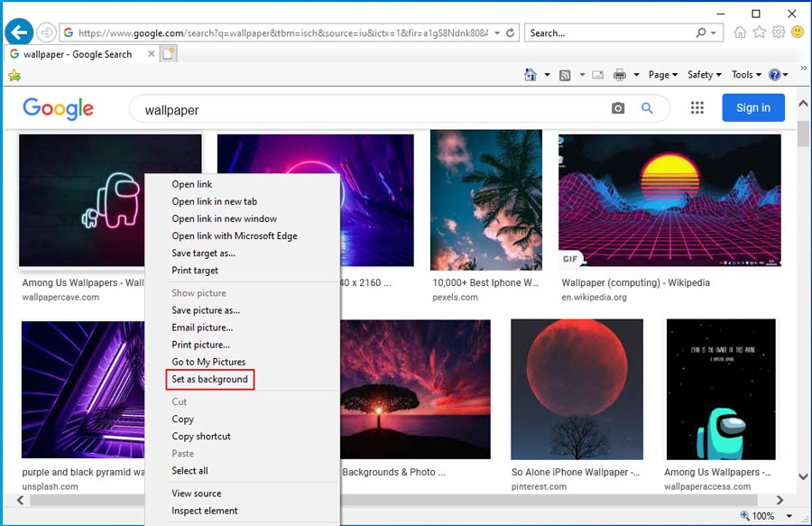812x526 pixels.
Task: Choose Select all in context menu
Action: point(189,471)
